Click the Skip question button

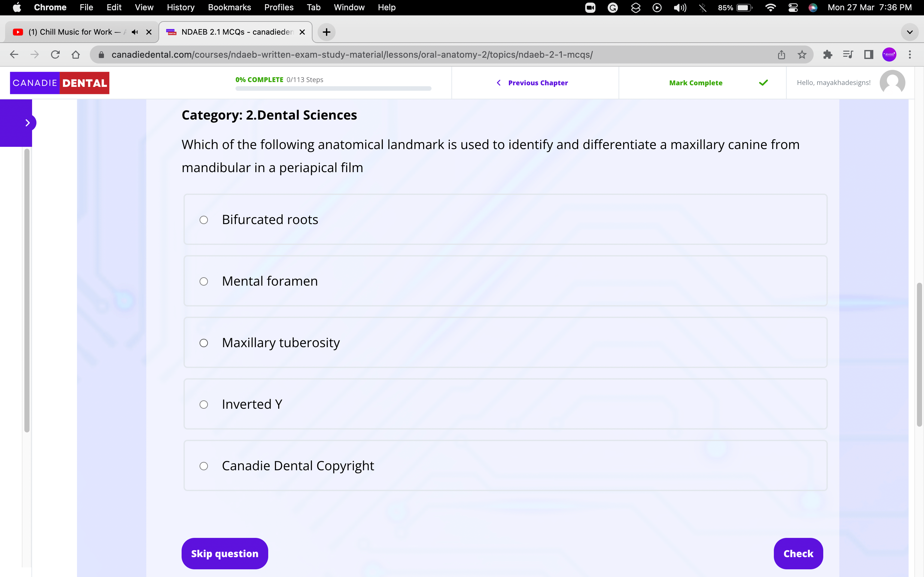coord(225,553)
